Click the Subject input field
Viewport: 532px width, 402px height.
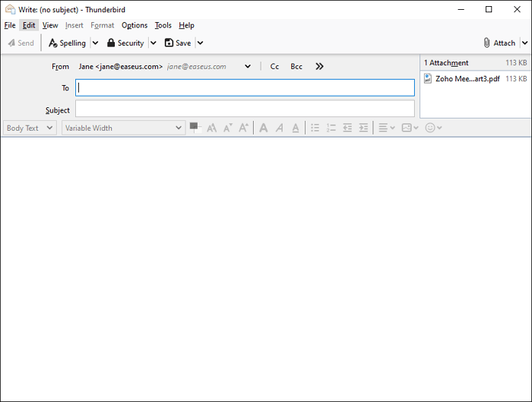pyautogui.click(x=245, y=109)
